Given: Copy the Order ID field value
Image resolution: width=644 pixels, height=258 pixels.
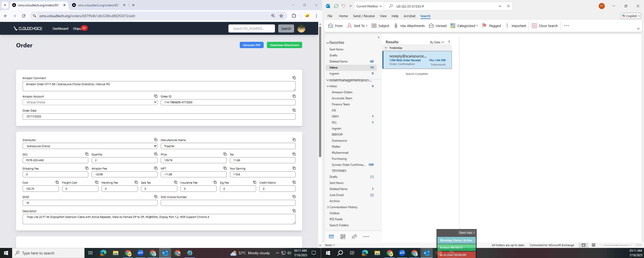Looking at the screenshot, I should tap(294, 96).
